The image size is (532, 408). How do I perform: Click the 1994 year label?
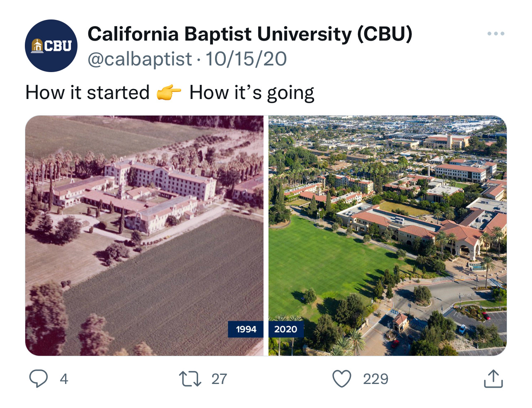point(246,329)
